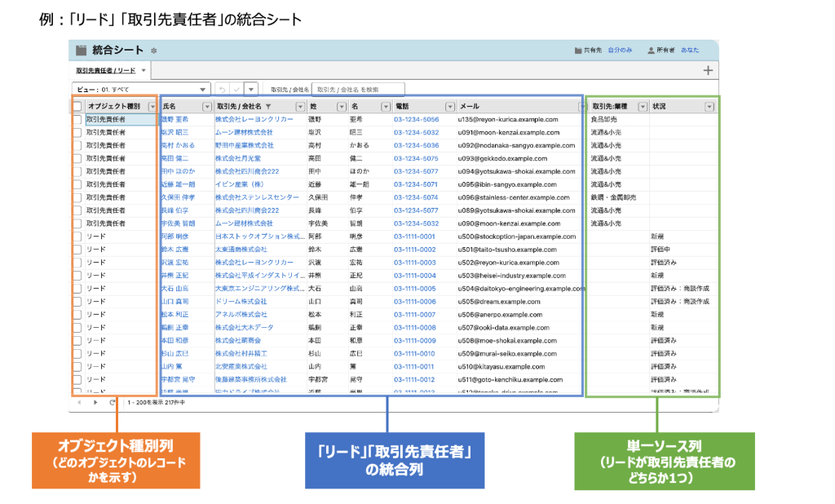Open the 株式会社レーヨンクリカー link in first row
This screenshot has width=835, height=504.
(x=254, y=119)
